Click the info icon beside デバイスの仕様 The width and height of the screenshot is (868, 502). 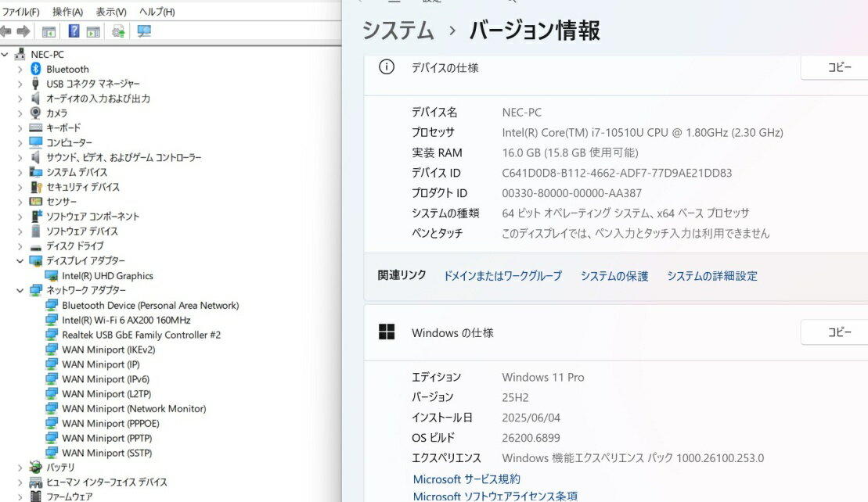[386, 67]
